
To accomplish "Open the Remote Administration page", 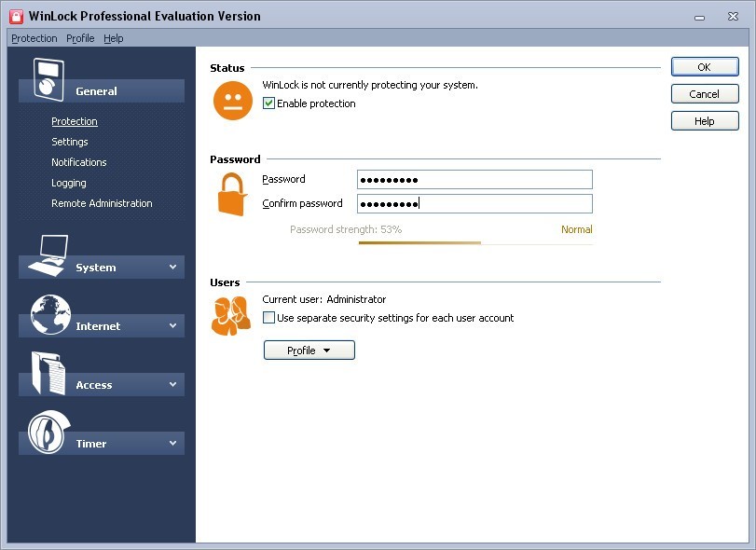I will click(x=102, y=203).
